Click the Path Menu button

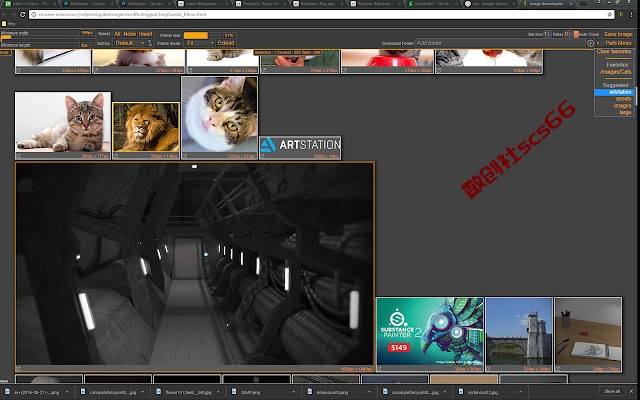[x=618, y=43]
